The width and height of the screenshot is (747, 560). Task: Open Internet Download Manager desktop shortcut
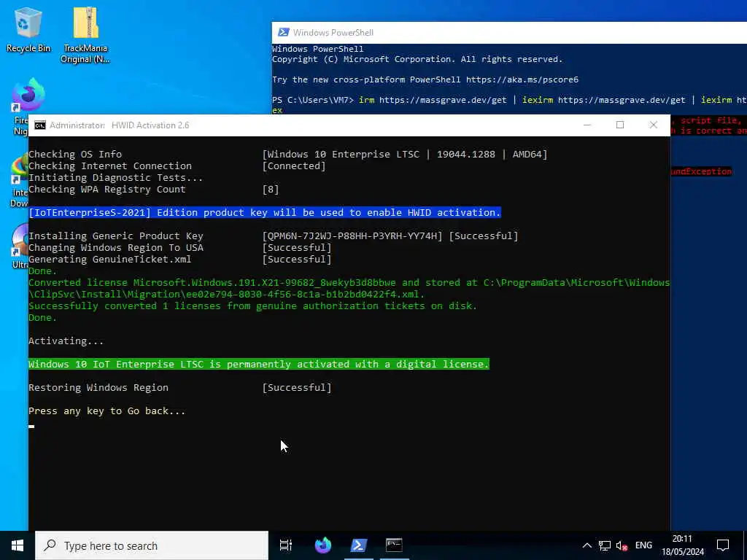[19, 181]
